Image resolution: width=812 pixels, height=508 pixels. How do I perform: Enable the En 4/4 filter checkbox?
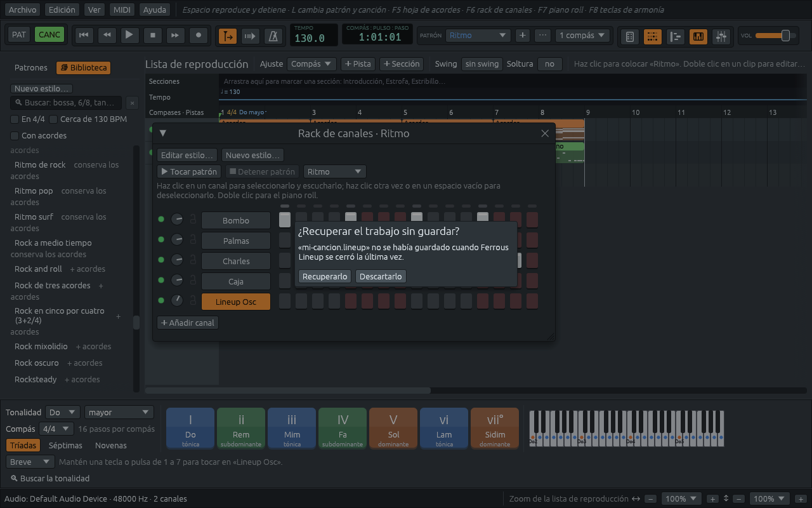(x=15, y=119)
